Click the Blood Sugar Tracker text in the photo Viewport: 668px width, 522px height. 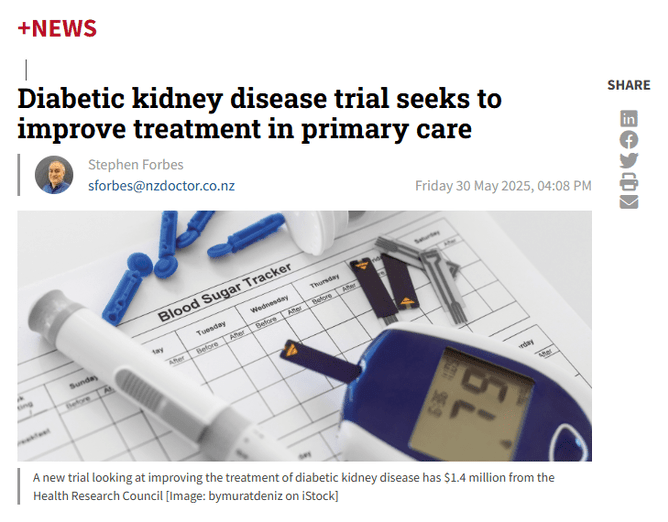[225, 292]
